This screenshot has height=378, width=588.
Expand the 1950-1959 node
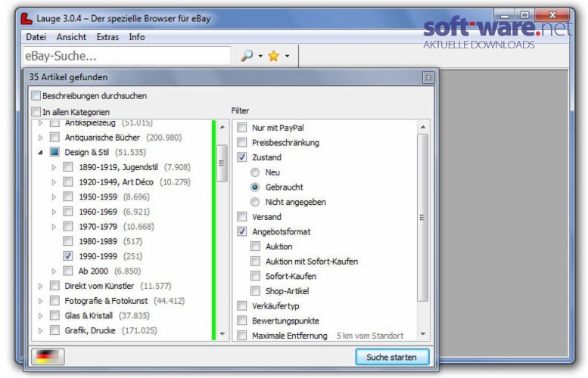click(x=54, y=197)
